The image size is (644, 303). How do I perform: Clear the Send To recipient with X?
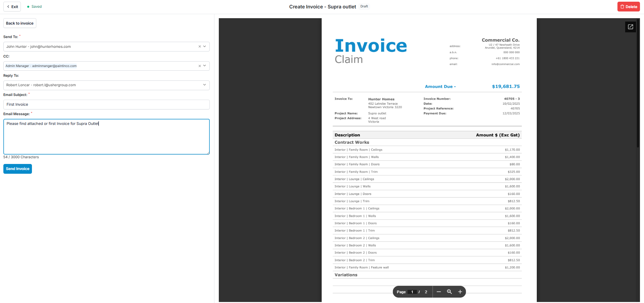(x=200, y=47)
